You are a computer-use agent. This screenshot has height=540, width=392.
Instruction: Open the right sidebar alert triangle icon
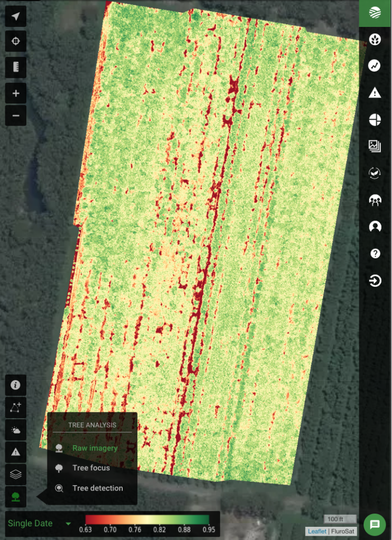tap(375, 93)
